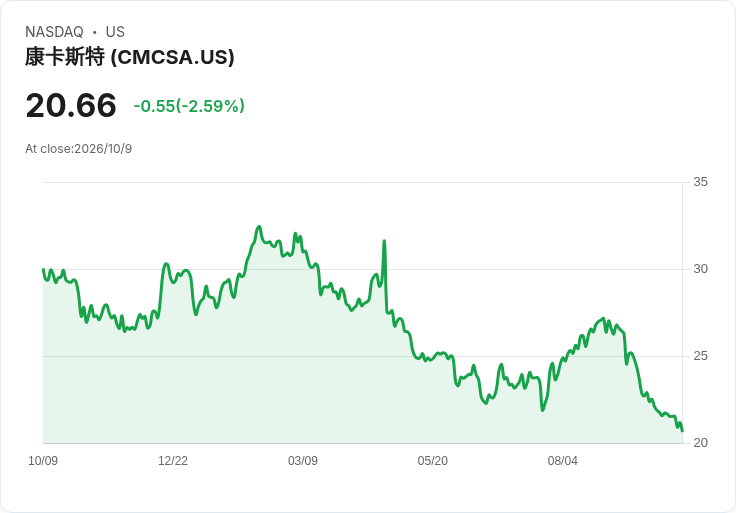Click the US market label
736x513 pixels.
pos(115,32)
